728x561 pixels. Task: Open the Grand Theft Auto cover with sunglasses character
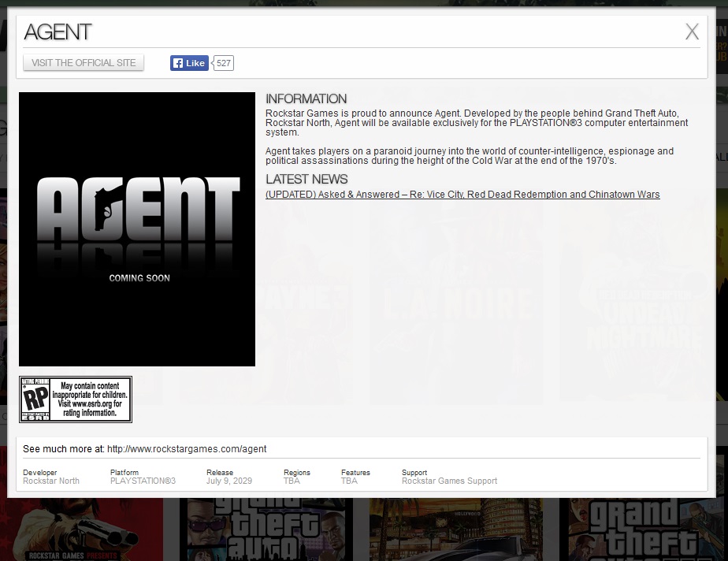click(x=266, y=529)
